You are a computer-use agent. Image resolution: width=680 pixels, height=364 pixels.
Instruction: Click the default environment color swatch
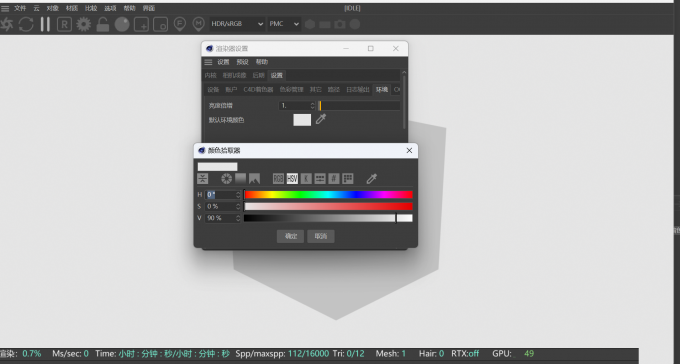[302, 120]
